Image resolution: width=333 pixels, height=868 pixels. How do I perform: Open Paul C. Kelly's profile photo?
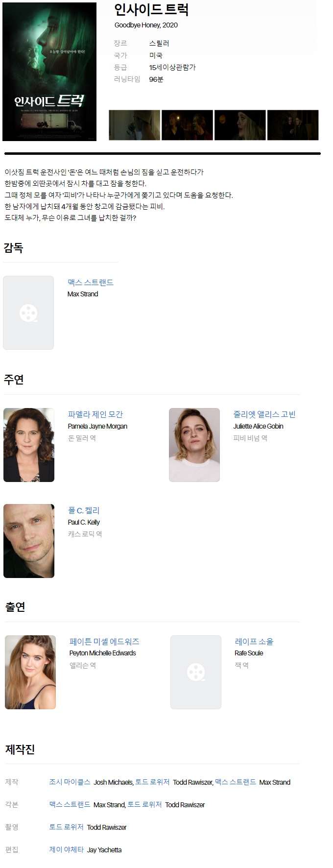point(29,541)
